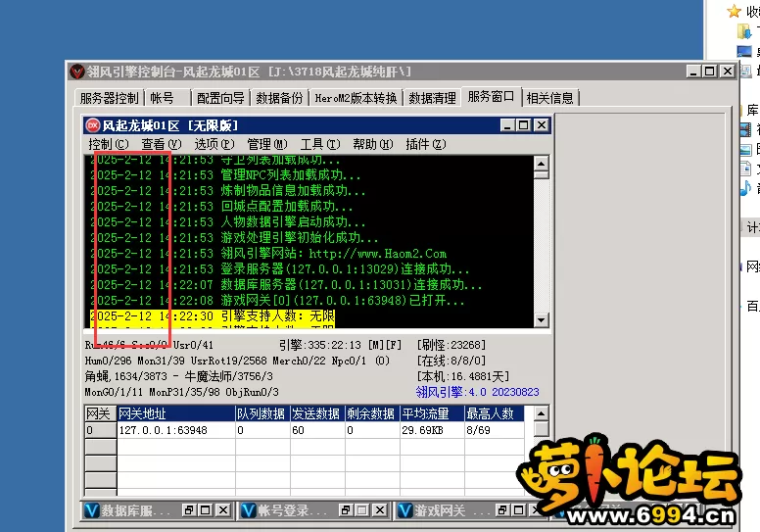Click the Explorer video library film icon

click(x=745, y=129)
